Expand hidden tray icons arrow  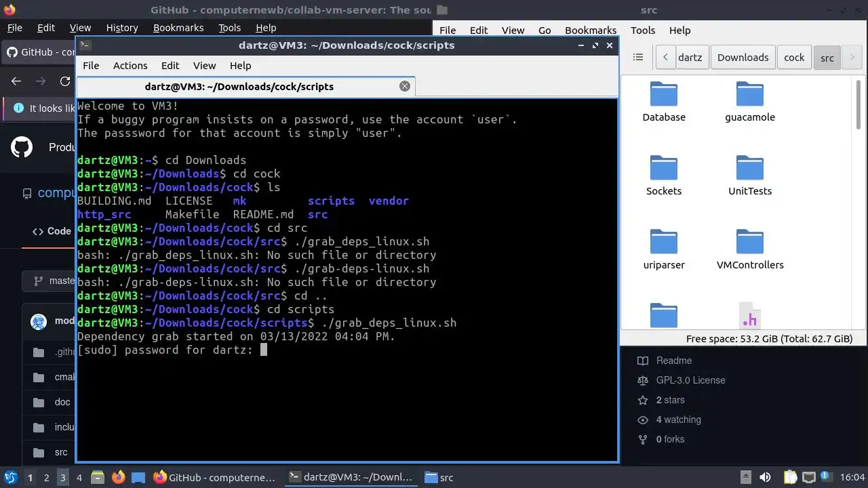pyautogui.click(x=745, y=477)
